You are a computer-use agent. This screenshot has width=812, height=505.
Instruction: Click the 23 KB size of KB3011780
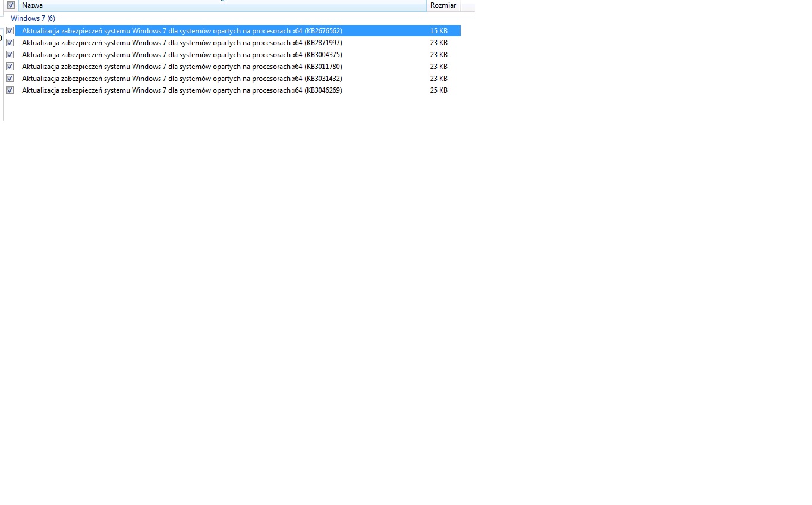click(x=439, y=67)
